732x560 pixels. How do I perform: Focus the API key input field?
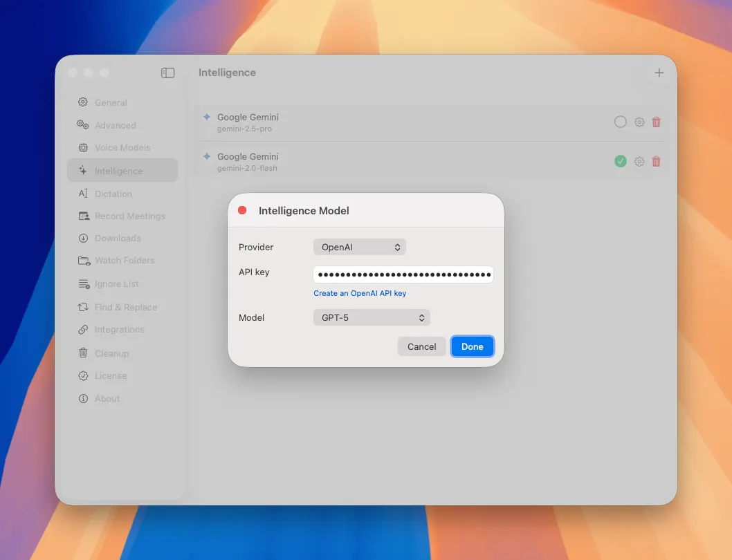pos(403,274)
